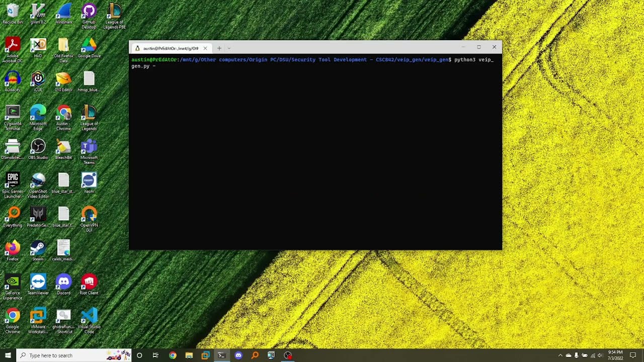Open File Explorer from the taskbar

click(189, 355)
